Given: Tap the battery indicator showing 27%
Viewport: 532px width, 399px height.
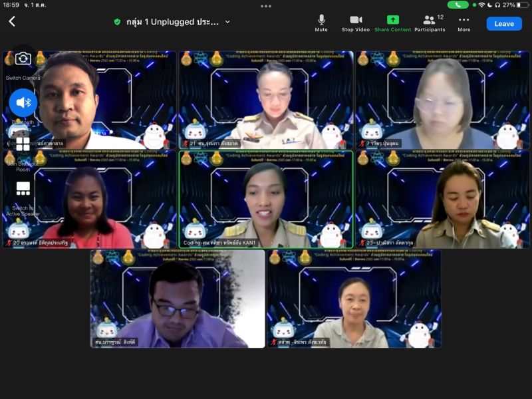Looking at the screenshot, I should [515, 5].
